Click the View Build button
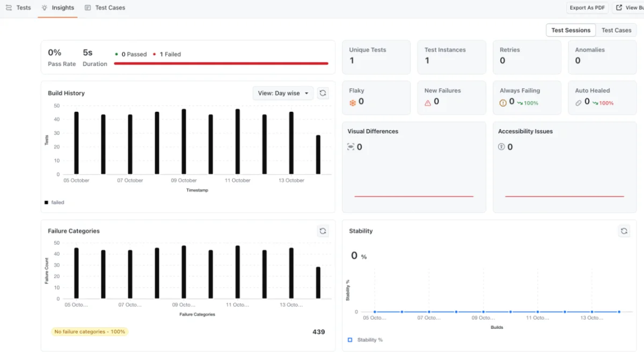644x352 pixels. point(629,8)
